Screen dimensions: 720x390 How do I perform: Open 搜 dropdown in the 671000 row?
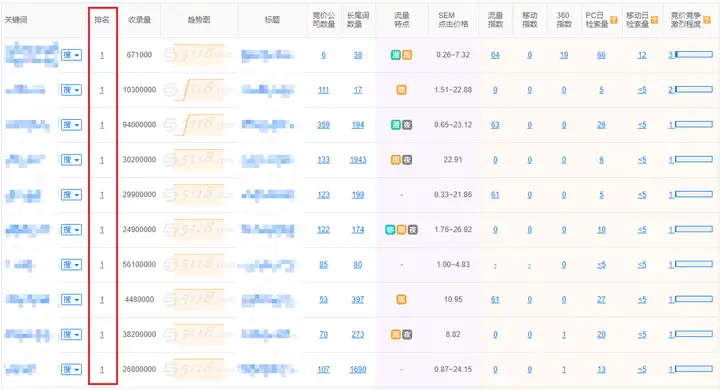pos(71,55)
